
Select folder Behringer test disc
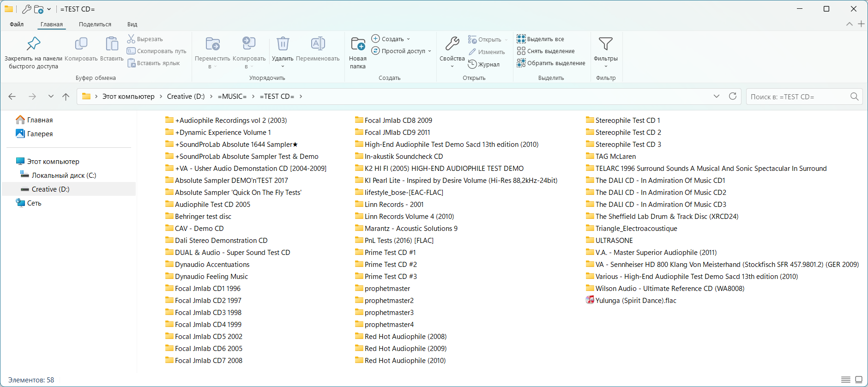coord(198,217)
